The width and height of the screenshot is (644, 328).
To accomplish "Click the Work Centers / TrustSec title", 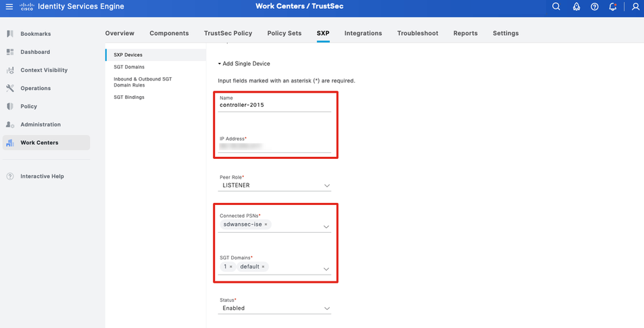I will click(299, 6).
